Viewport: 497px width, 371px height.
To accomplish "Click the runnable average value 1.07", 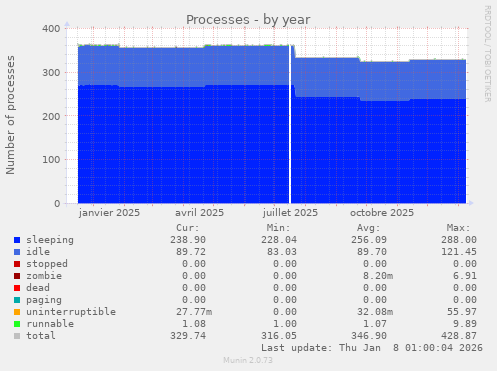I will (x=375, y=324).
